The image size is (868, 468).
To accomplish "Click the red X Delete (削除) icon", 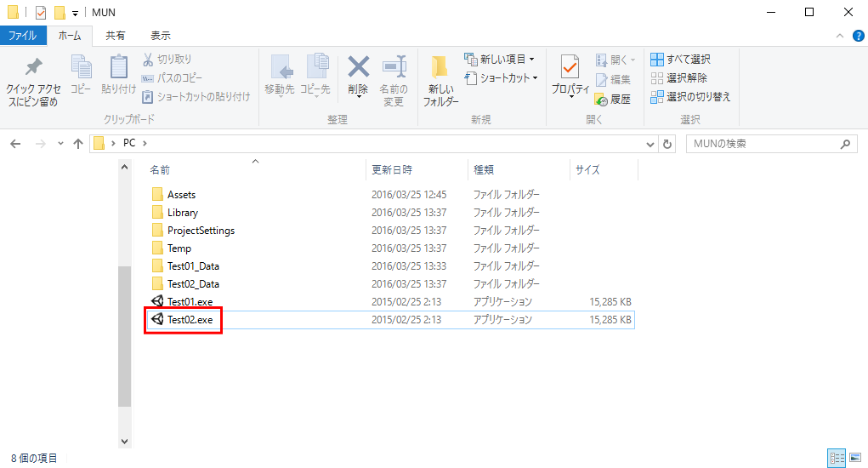I will click(x=358, y=77).
